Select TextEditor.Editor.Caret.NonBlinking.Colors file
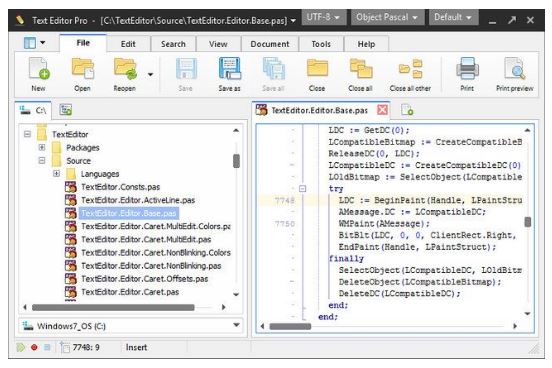This screenshot has width=552, height=368. [x=156, y=252]
